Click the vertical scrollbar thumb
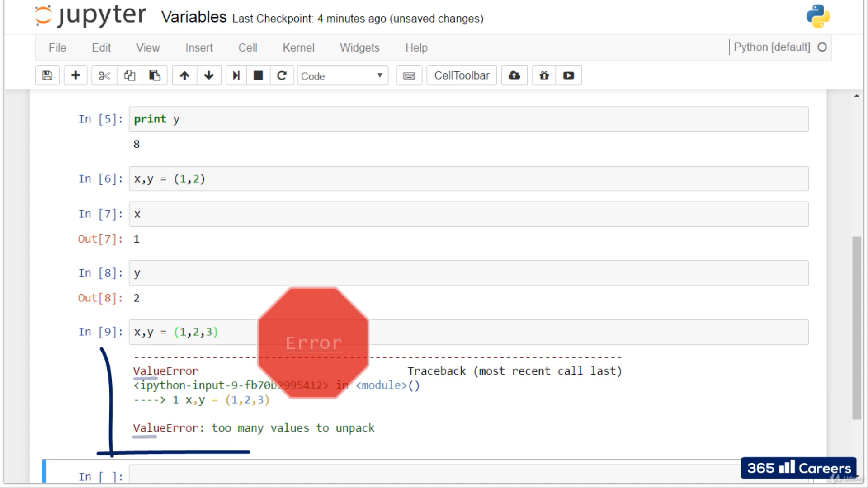 point(856,328)
